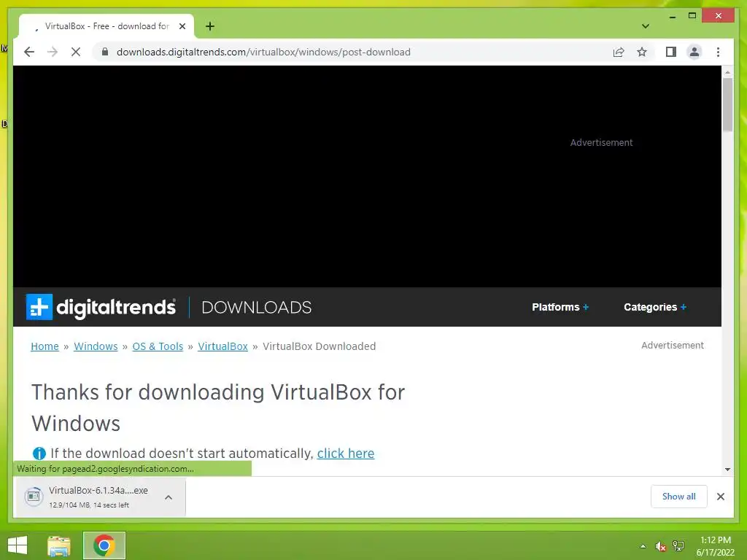747x560 pixels.
Task: Click scrollbar down arrow
Action: pos(727,469)
